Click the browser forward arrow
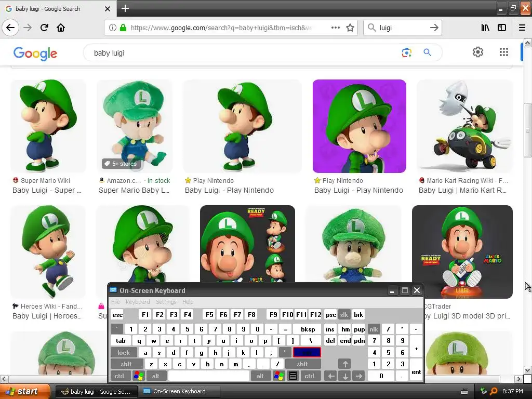Image resolution: width=532 pixels, height=399 pixels. [28, 28]
